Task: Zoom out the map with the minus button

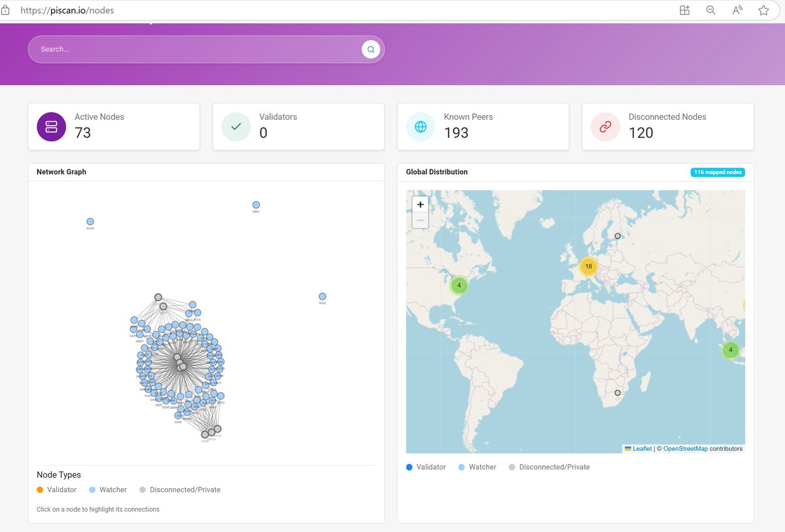Action: pyautogui.click(x=420, y=221)
